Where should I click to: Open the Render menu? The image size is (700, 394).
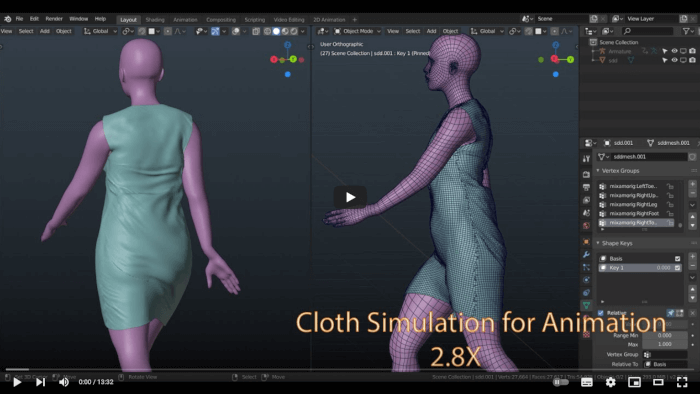tap(54, 19)
